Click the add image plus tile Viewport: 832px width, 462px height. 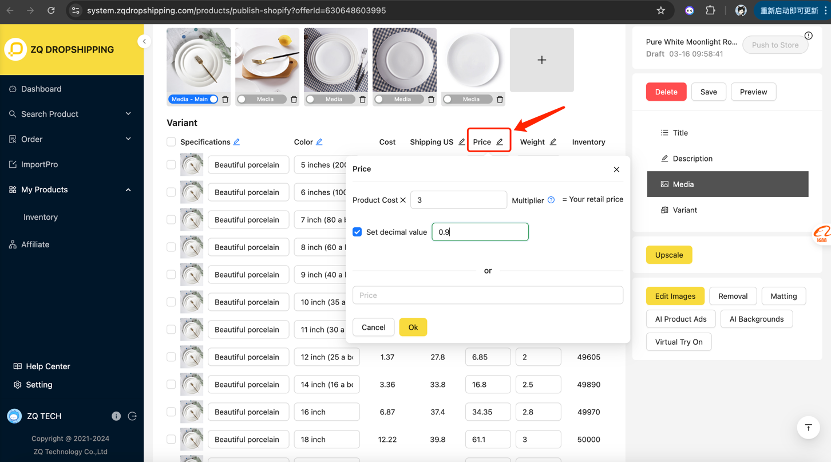542,60
